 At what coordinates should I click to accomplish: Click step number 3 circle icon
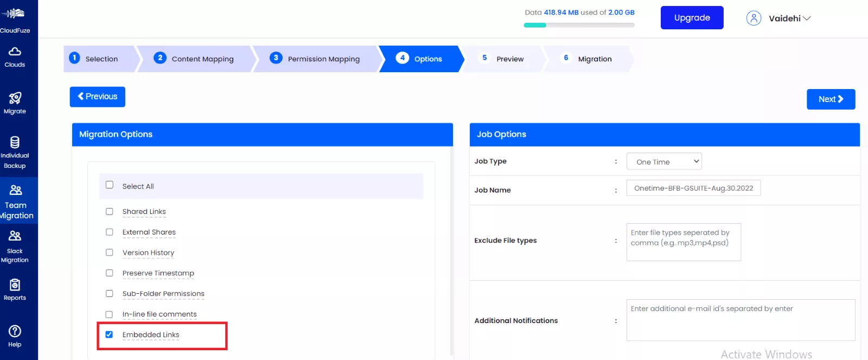click(276, 58)
